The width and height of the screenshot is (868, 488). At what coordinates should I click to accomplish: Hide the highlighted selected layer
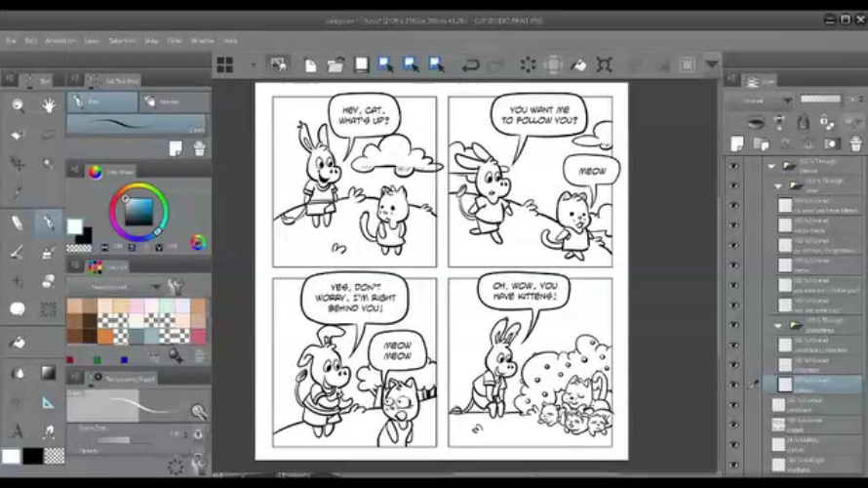pos(734,385)
